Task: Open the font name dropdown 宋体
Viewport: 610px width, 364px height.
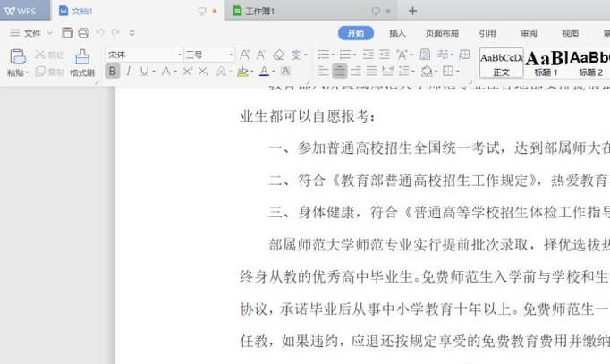Action: tap(180, 55)
